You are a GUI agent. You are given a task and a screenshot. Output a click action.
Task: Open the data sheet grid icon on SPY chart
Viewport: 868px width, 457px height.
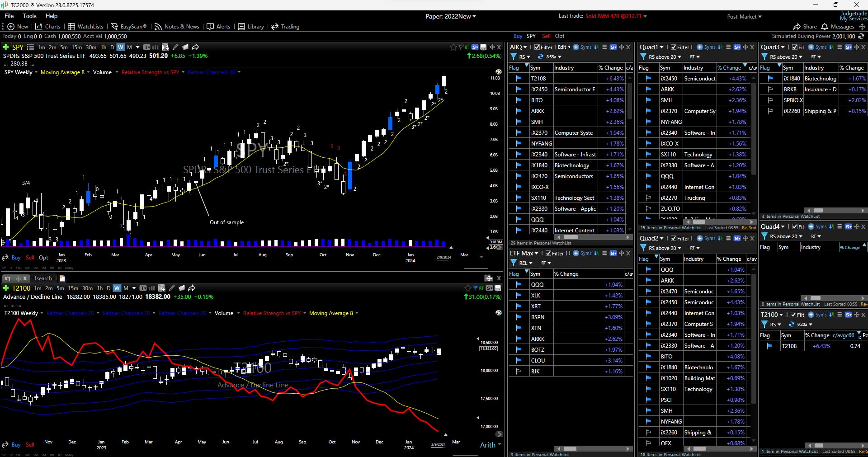[165, 47]
